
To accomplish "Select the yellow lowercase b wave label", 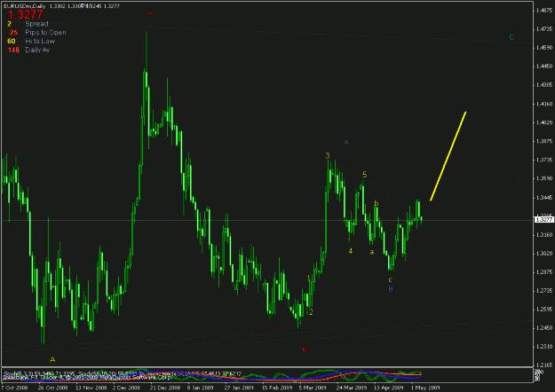I will pyautogui.click(x=377, y=203).
